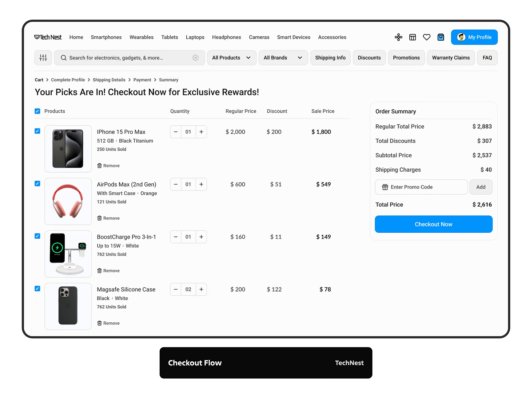
Task: Open the Promotions filter
Action: click(406, 58)
